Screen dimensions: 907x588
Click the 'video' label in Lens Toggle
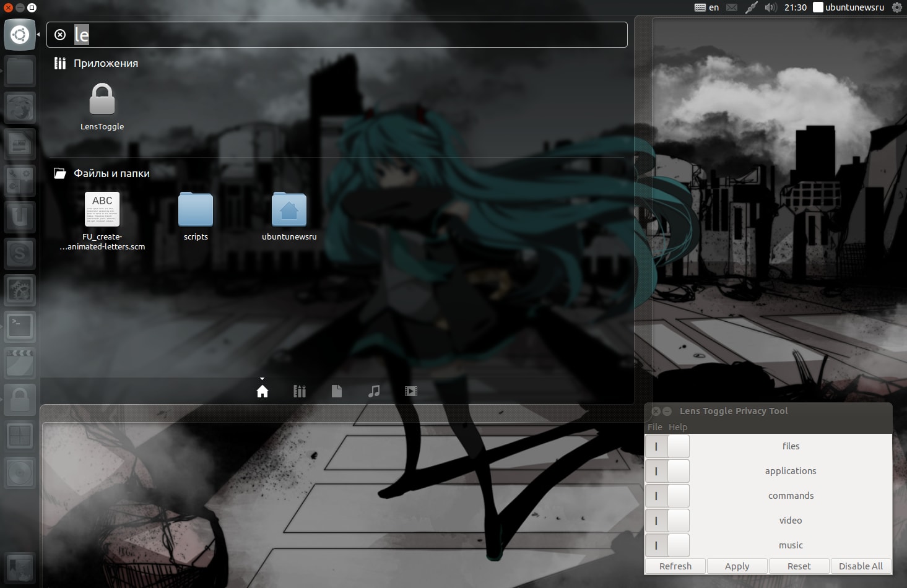791,521
